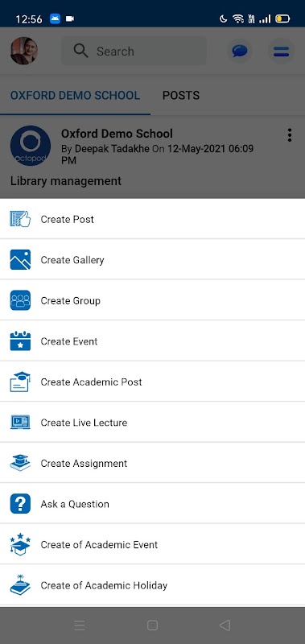The height and width of the screenshot is (644, 305).
Task: Open the hamburger menu in the header
Action: (281, 52)
